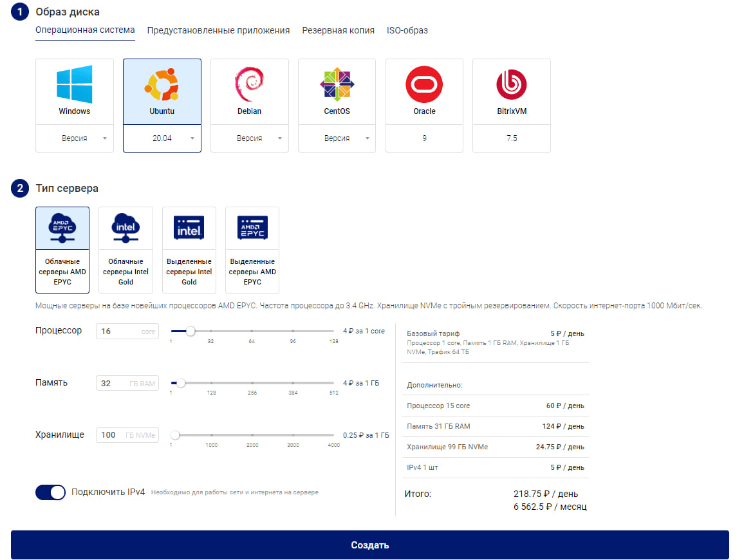The width and height of the screenshot is (744, 560).
Task: Focus the Хранилище ГБ NVMe input field
Action: [x=127, y=434]
